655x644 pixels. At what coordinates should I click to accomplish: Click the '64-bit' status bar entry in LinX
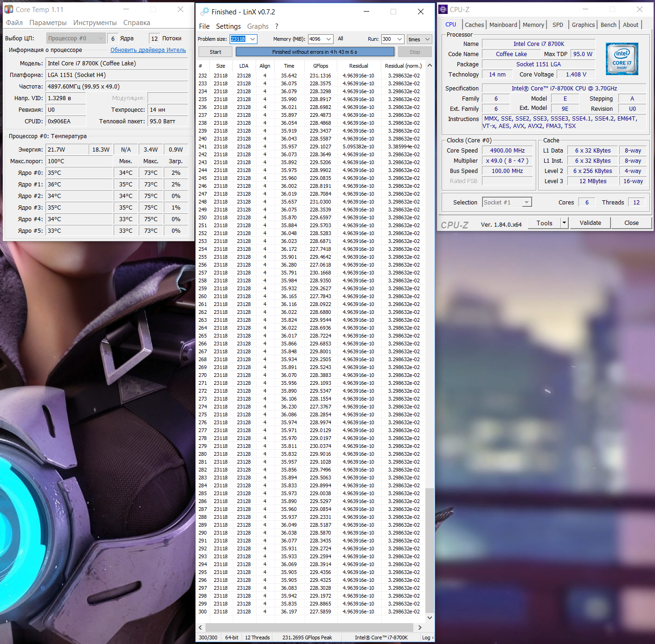tap(232, 638)
